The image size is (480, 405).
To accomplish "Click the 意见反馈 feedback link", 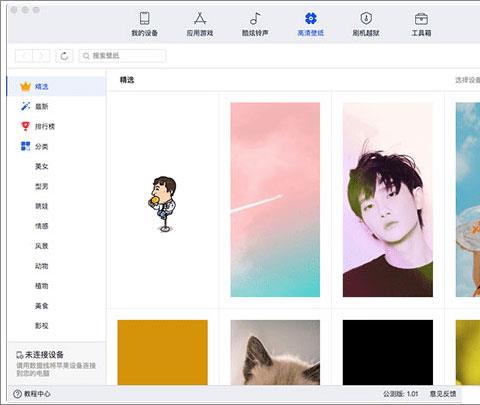I will click(x=443, y=394).
